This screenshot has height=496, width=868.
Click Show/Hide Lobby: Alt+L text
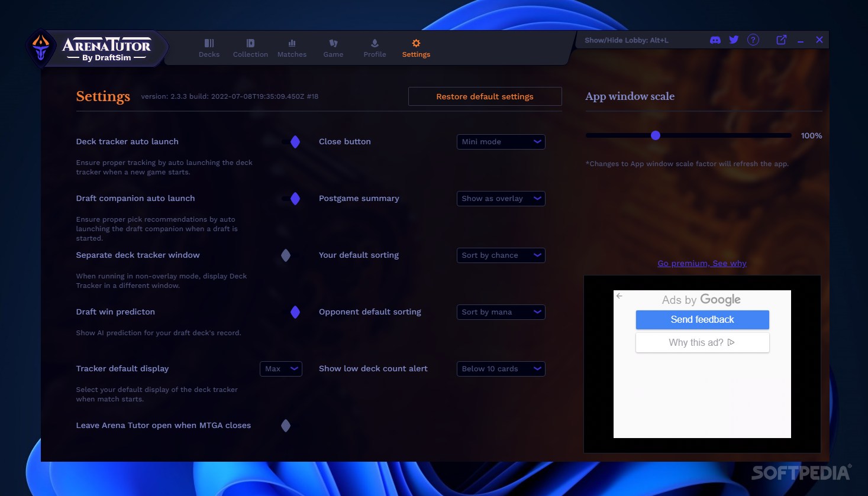(x=627, y=40)
